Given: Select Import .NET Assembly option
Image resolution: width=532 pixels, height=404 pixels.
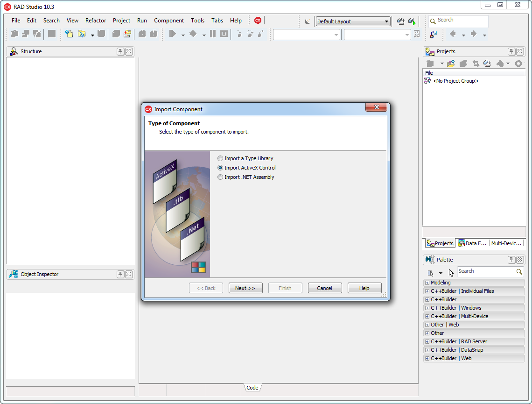Looking at the screenshot, I should coord(245,177).
